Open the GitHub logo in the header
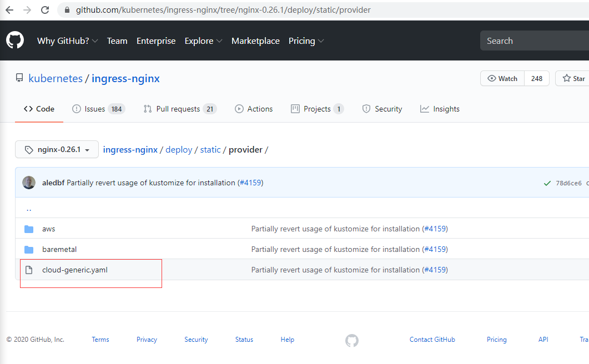Image resolution: width=589 pixels, height=364 pixels. pyautogui.click(x=15, y=40)
